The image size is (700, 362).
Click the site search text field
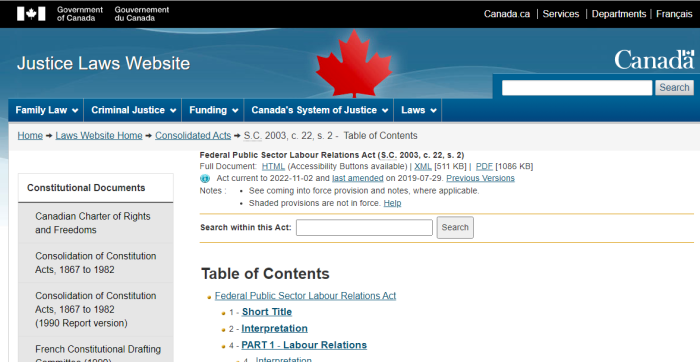click(577, 87)
